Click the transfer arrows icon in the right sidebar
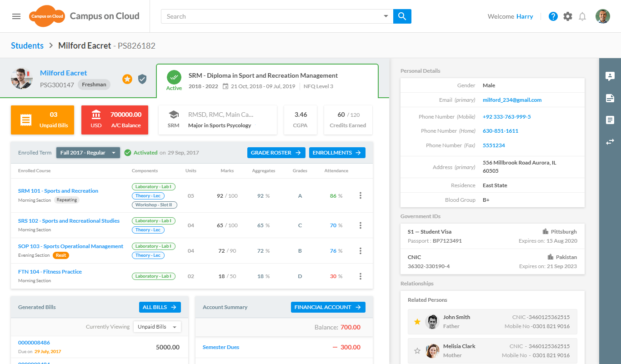This screenshot has width=621, height=364. 610,142
